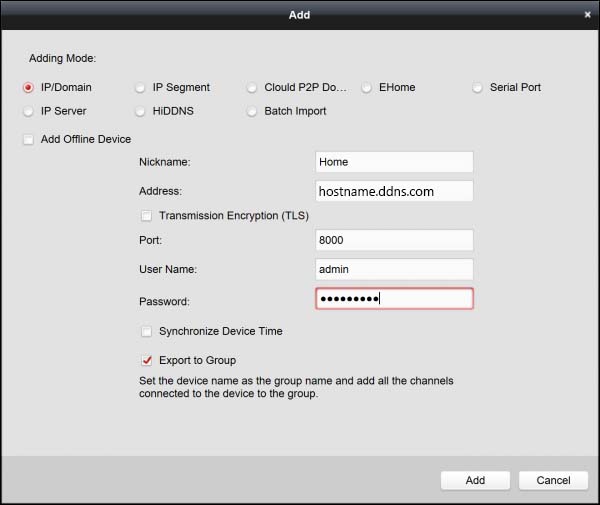Click the User Name field
Screen dimensions: 600x505
(x=393, y=269)
